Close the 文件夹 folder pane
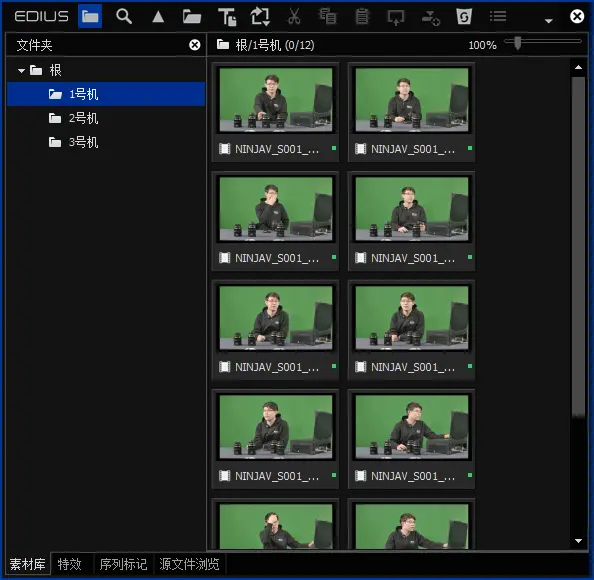The height and width of the screenshot is (580, 594). coord(194,45)
